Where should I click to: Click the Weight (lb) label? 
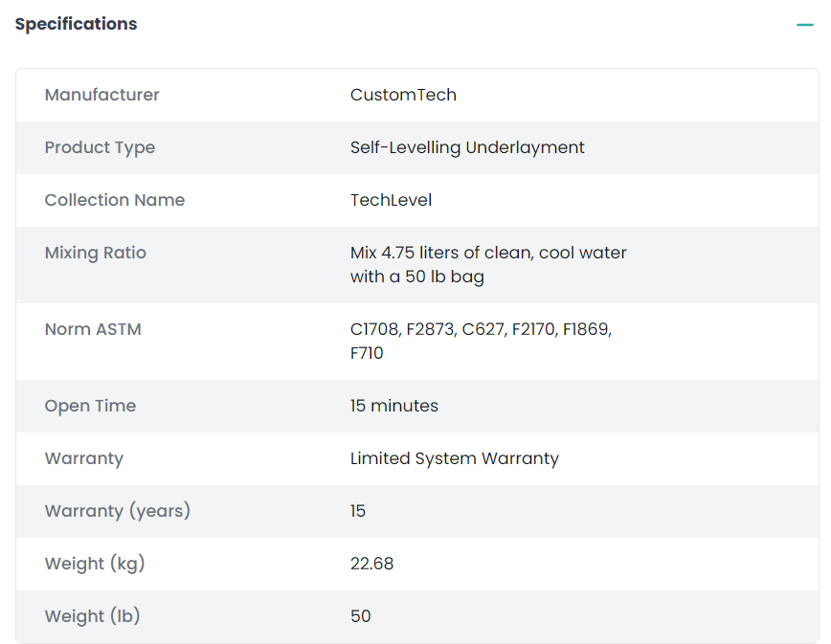tap(93, 616)
